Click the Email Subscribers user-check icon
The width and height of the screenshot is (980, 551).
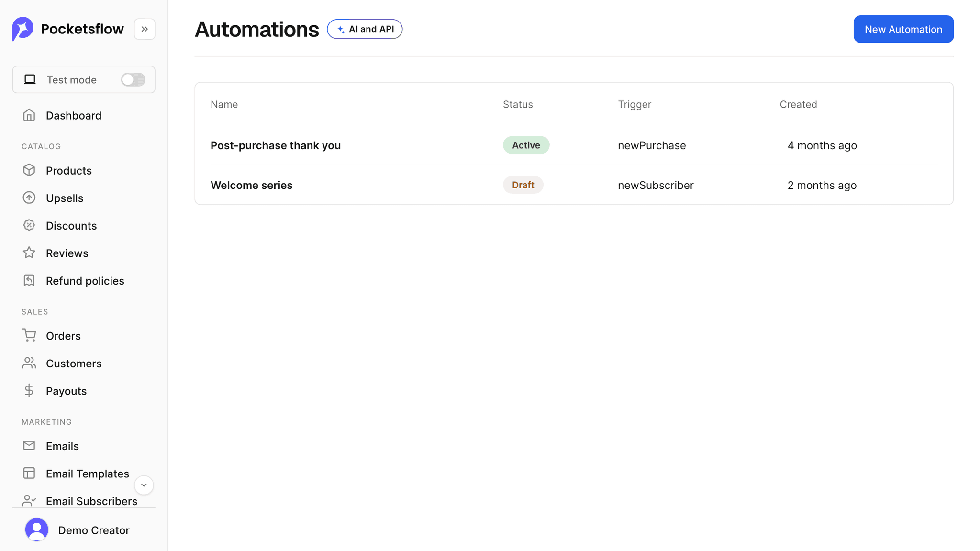[x=29, y=501]
